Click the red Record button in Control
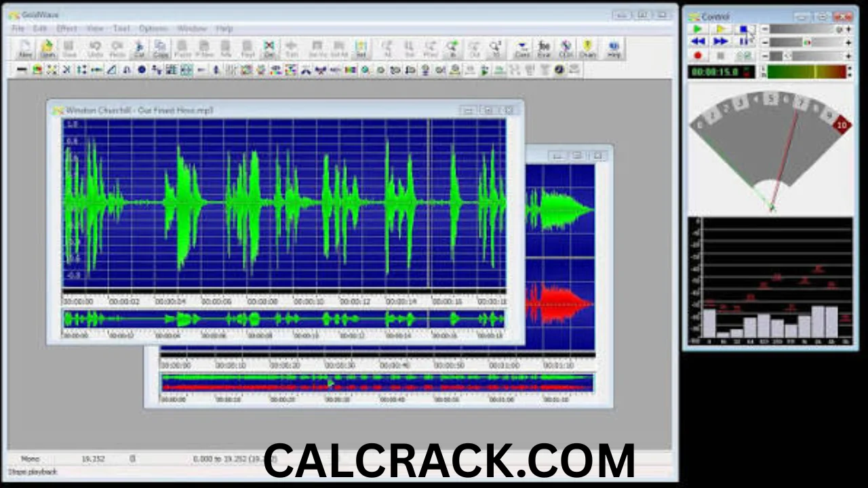Screen dimensions: 868x488 (x=698, y=56)
